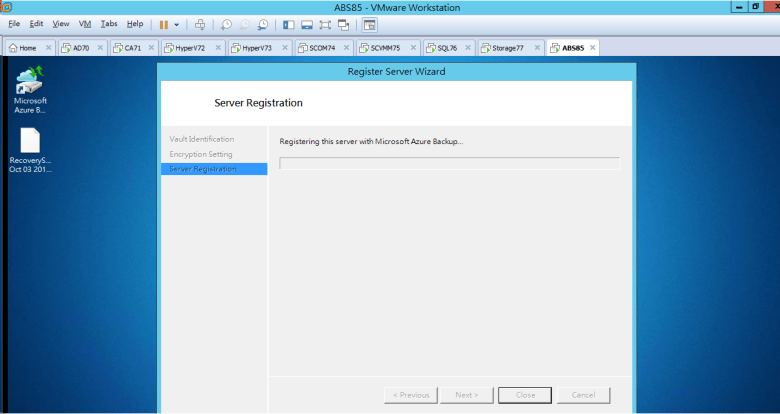Open the View menu

[x=61, y=24]
